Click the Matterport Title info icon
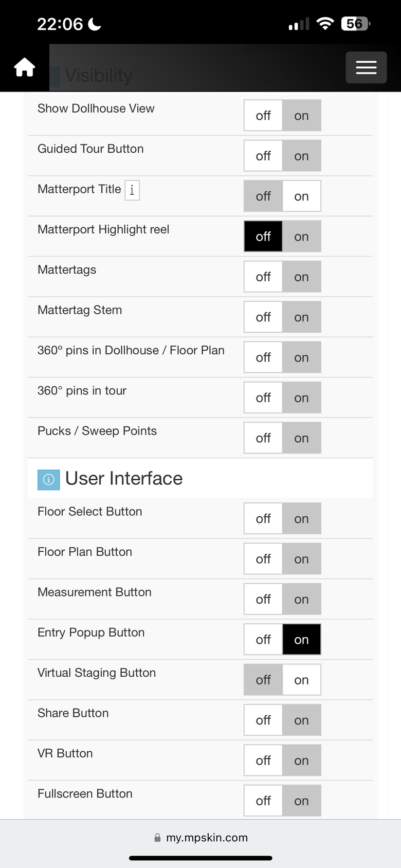This screenshot has height=868, width=401. (x=132, y=190)
